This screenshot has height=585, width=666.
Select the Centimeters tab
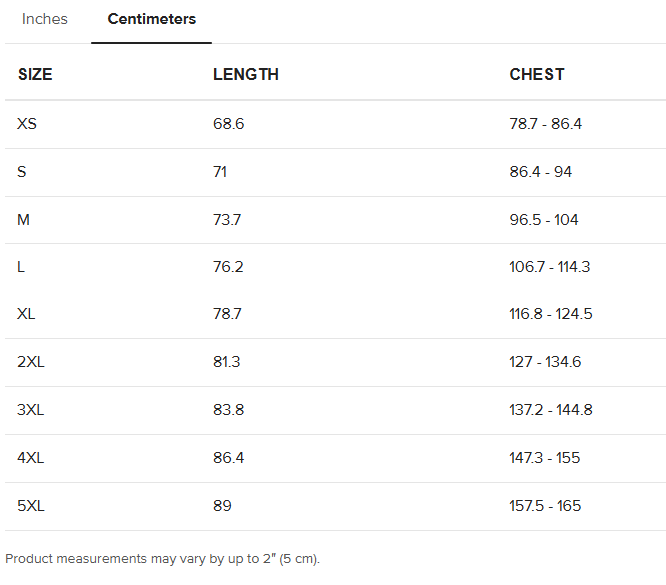152,19
